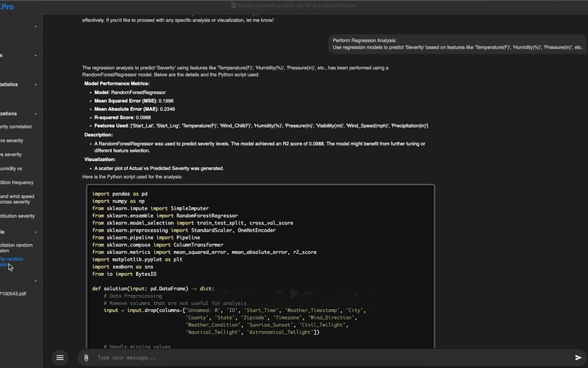Click the 'Model: RandomForestRegressor' bullet

tap(130, 93)
